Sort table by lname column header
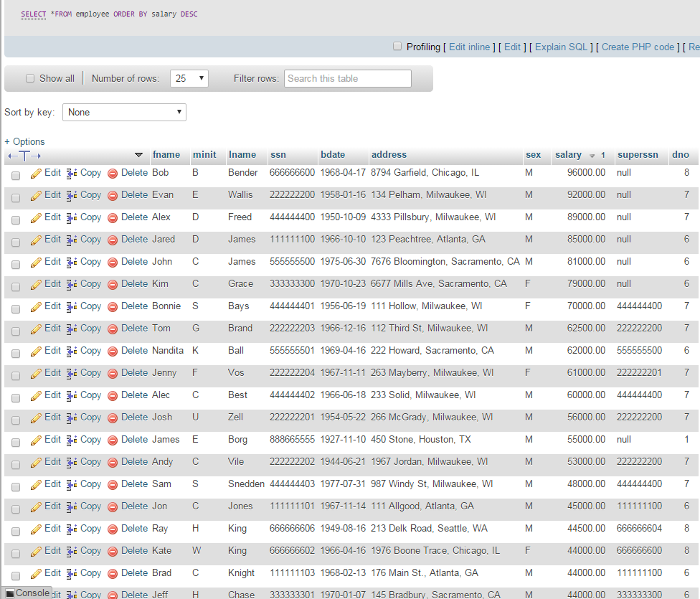The width and height of the screenshot is (700, 599). [x=242, y=154]
